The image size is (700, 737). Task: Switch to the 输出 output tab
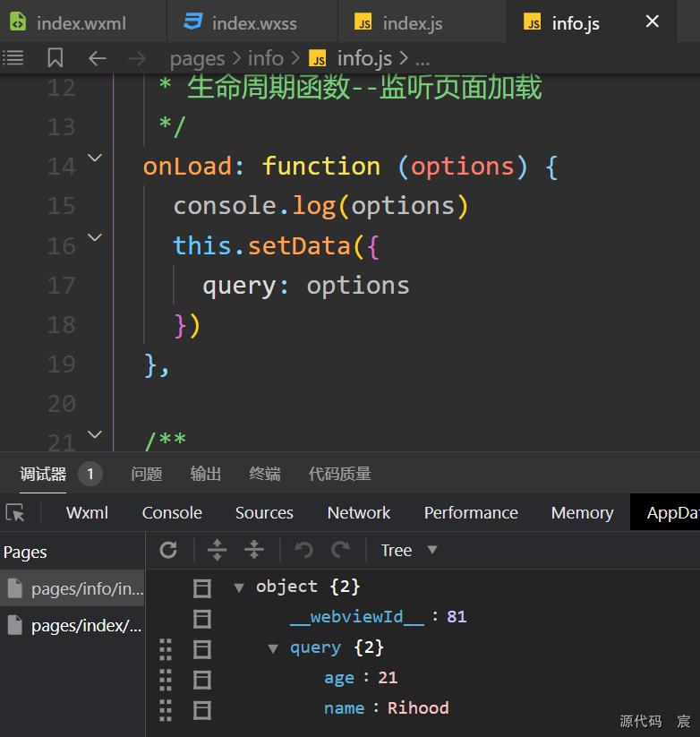tap(206, 474)
